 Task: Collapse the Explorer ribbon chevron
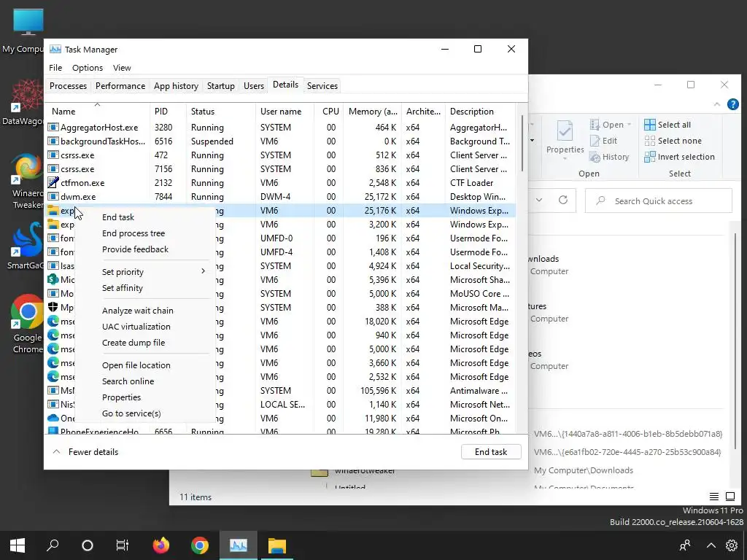point(717,104)
